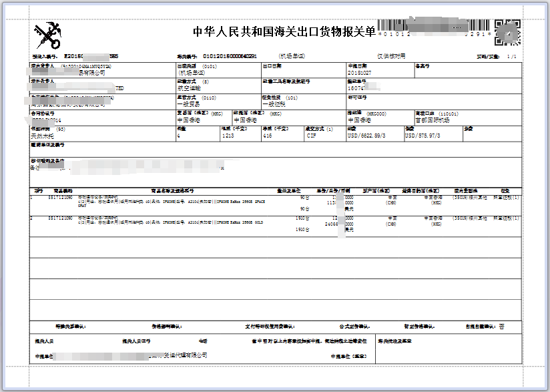This screenshot has height=392, width=550.
Task: Click exit port 首都国际机场
Action: pyautogui.click(x=433, y=120)
